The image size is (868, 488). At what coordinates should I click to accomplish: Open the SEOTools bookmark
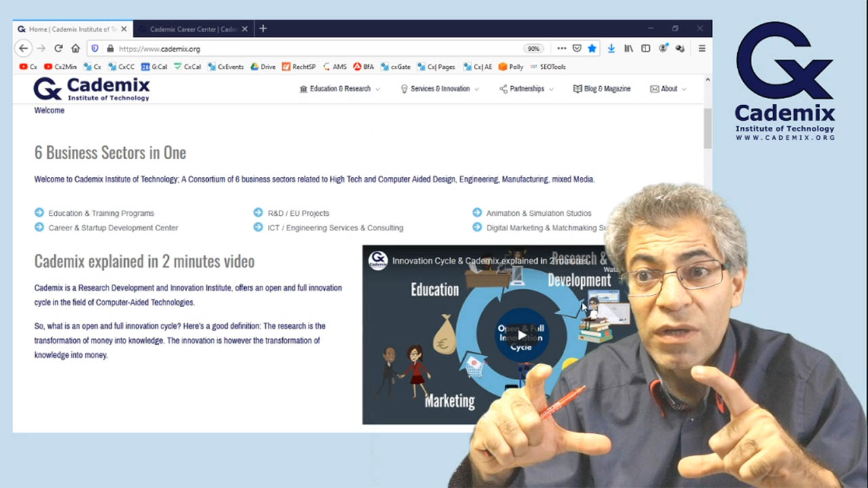[548, 66]
